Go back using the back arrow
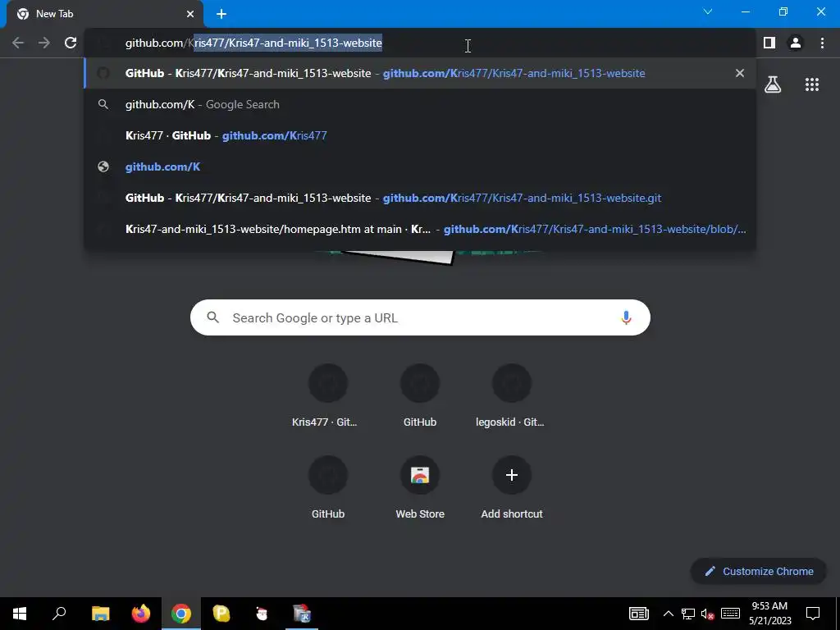 point(18,43)
